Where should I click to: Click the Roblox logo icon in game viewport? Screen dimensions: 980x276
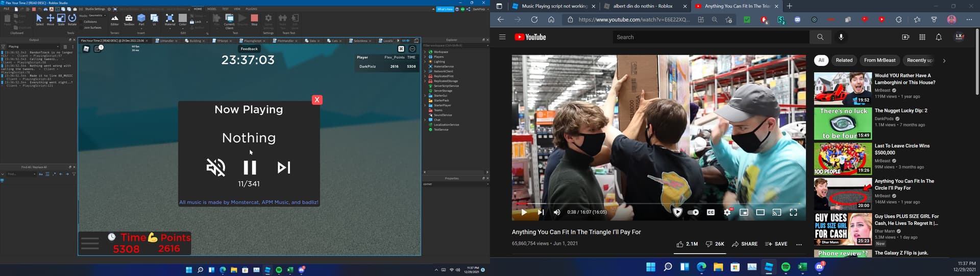click(x=86, y=49)
